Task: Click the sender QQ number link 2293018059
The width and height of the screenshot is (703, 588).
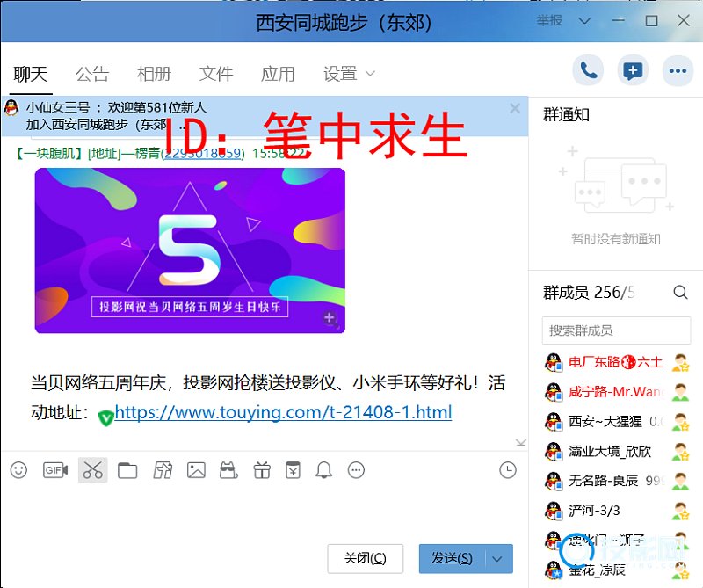Action: point(204,154)
